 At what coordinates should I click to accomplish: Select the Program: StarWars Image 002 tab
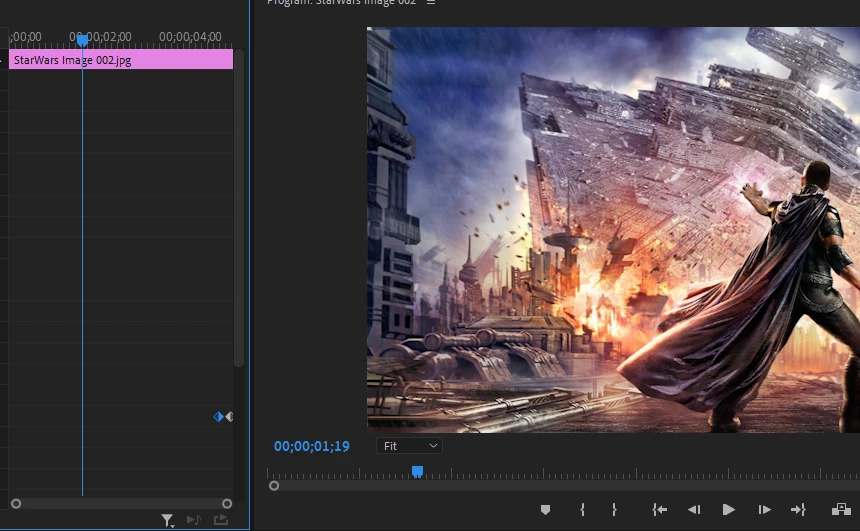click(x=341, y=2)
